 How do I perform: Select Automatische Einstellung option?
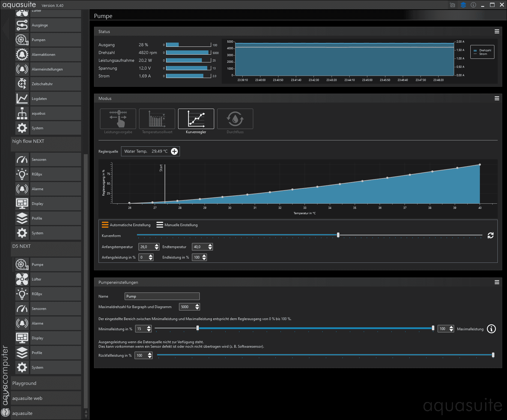pyautogui.click(x=126, y=225)
